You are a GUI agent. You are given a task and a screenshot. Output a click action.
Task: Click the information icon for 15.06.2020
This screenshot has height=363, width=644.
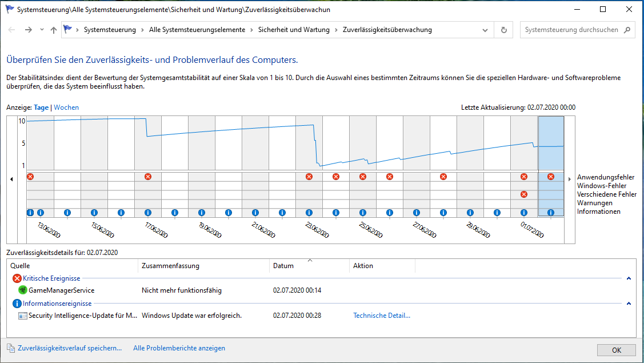pos(94,213)
